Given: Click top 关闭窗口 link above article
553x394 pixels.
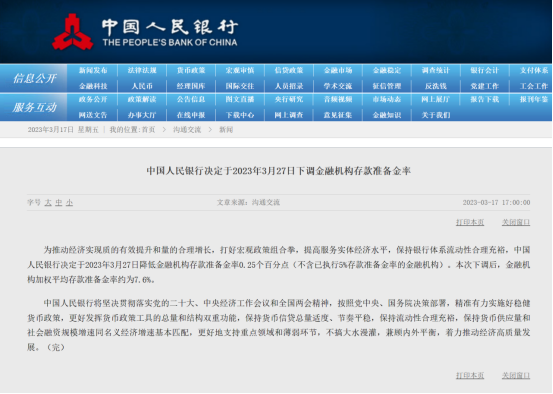Looking at the screenshot, I should 516,222.
